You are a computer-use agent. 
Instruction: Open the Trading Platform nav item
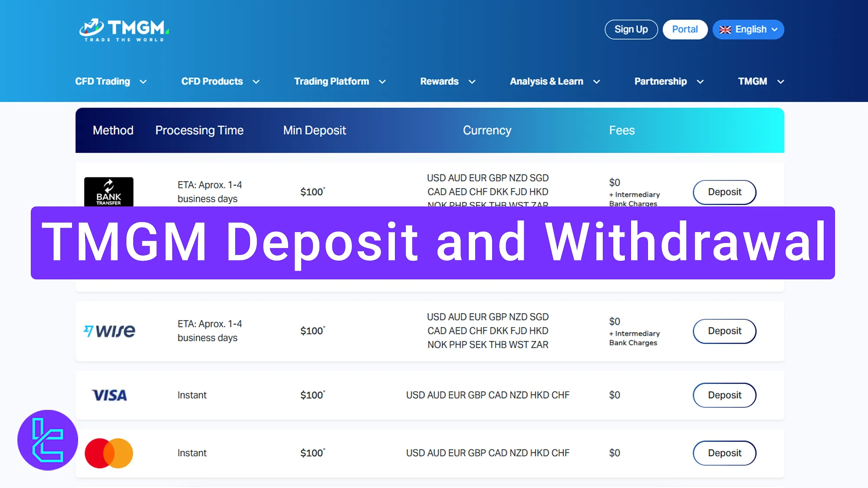coord(332,81)
